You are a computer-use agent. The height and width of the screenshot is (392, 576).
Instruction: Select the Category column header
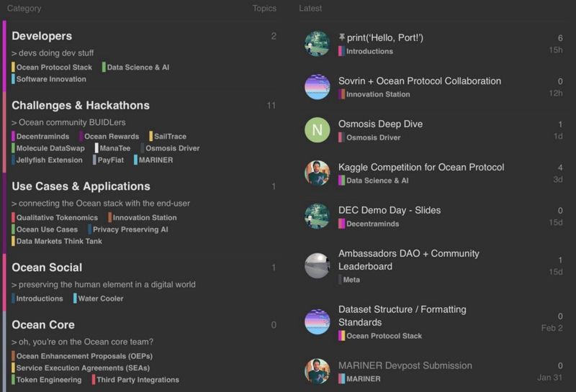click(x=24, y=9)
